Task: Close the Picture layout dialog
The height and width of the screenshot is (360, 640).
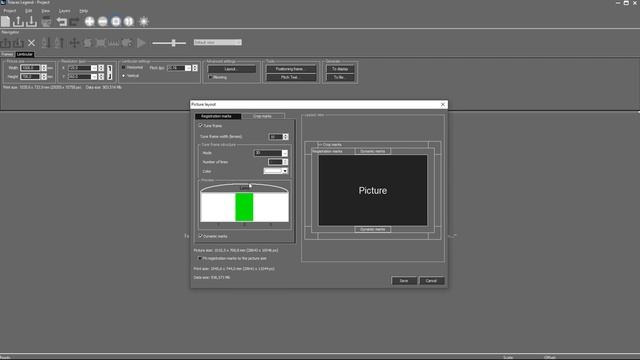Action: click(x=443, y=104)
